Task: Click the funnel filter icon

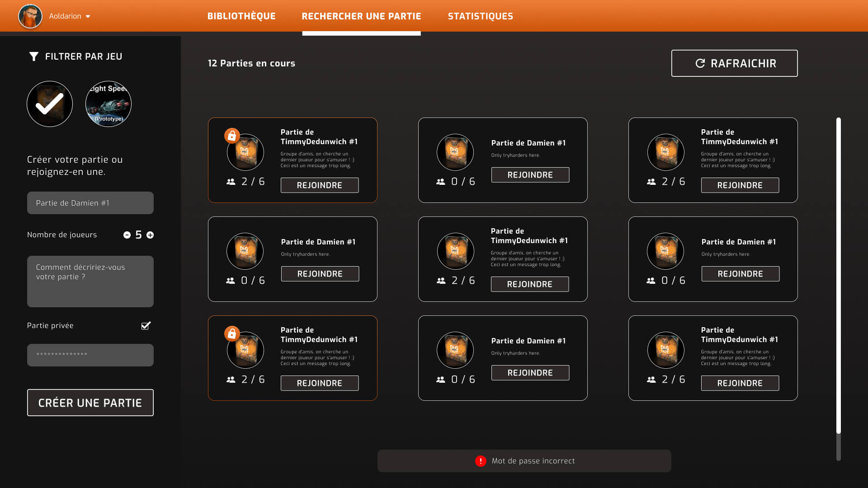Action: pyautogui.click(x=34, y=56)
